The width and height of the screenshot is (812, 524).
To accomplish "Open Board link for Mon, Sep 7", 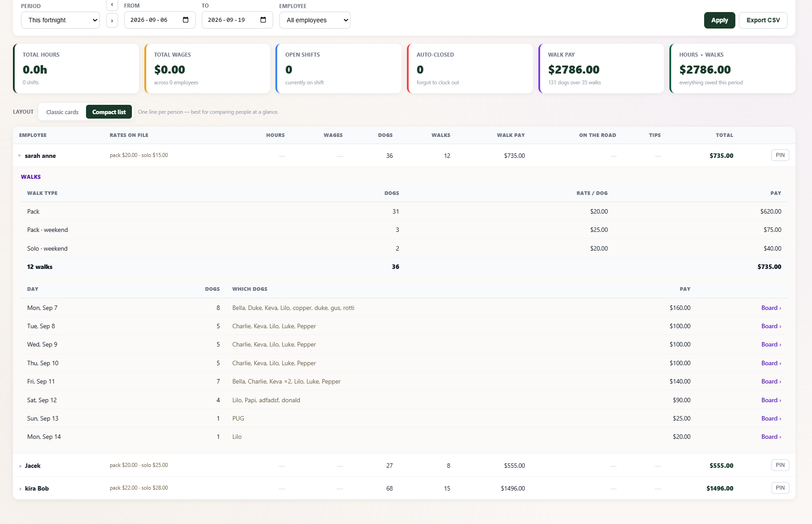I will point(771,308).
